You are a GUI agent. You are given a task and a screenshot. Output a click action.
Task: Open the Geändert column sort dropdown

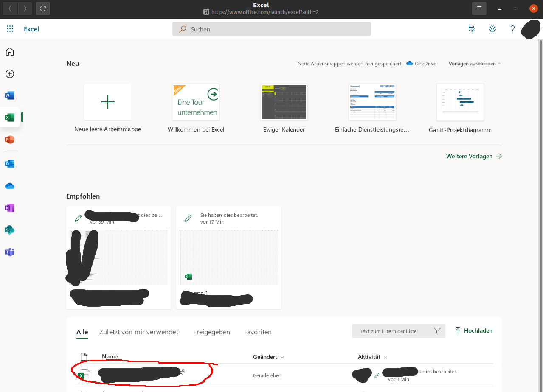(x=268, y=357)
